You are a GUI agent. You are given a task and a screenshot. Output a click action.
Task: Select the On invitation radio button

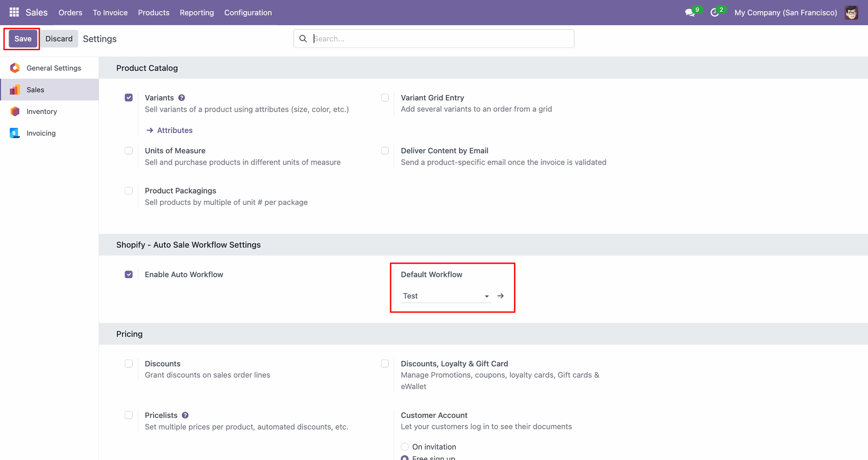(x=405, y=447)
